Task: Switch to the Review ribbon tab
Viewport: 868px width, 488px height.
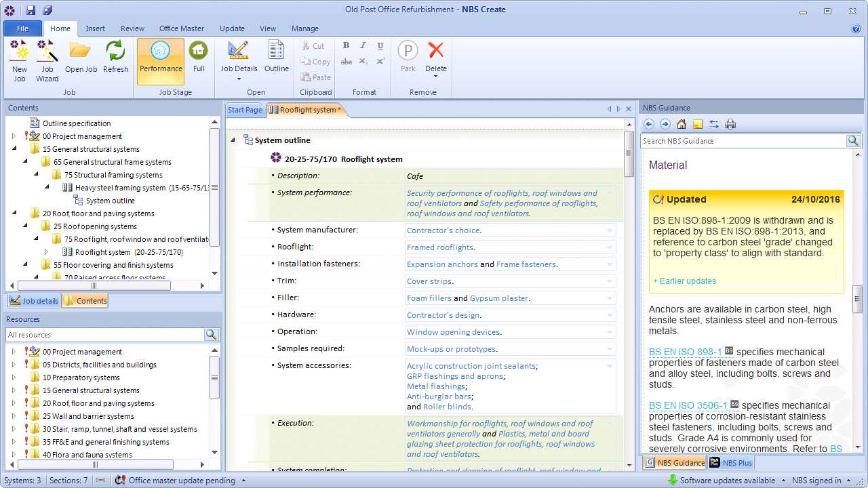Action: tap(132, 28)
